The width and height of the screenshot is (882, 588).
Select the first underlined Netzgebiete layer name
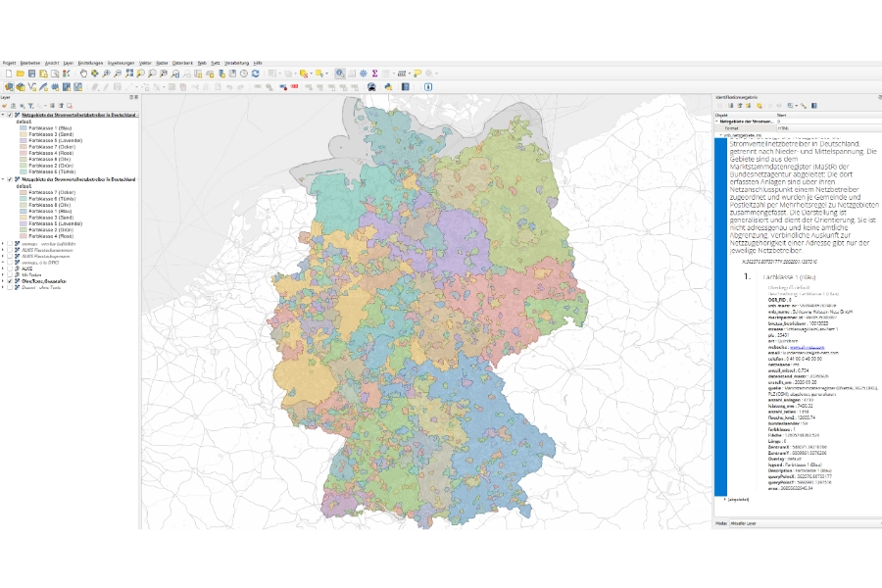coord(80,115)
